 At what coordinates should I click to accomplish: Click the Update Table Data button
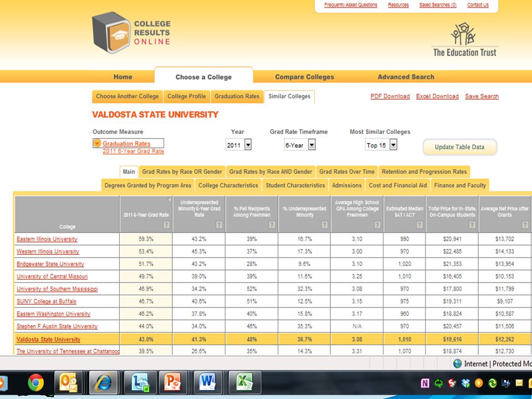tap(460, 147)
